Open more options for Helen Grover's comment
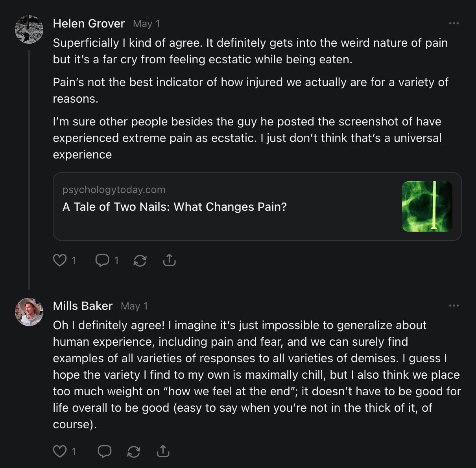Screen dimensions: 476x468 pyautogui.click(x=454, y=24)
